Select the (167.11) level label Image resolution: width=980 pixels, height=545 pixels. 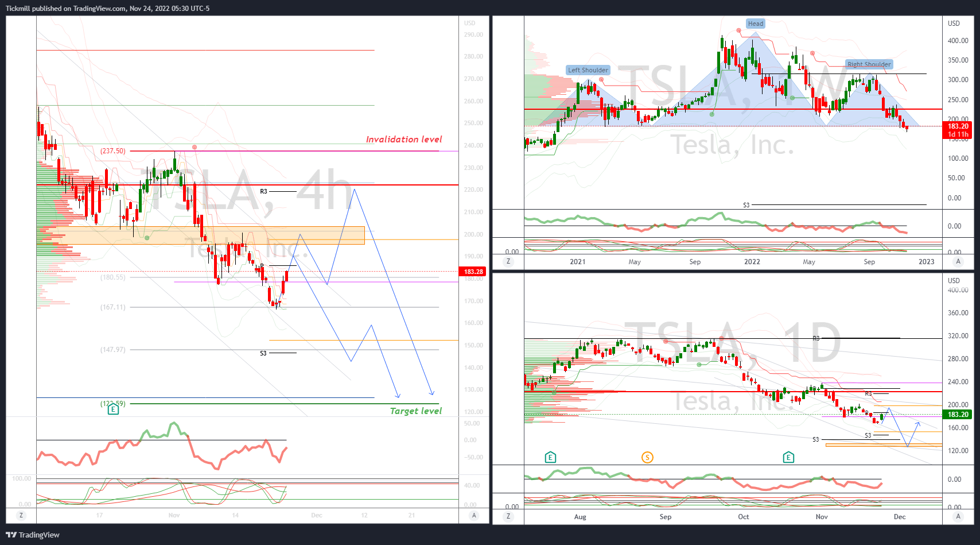click(x=113, y=307)
